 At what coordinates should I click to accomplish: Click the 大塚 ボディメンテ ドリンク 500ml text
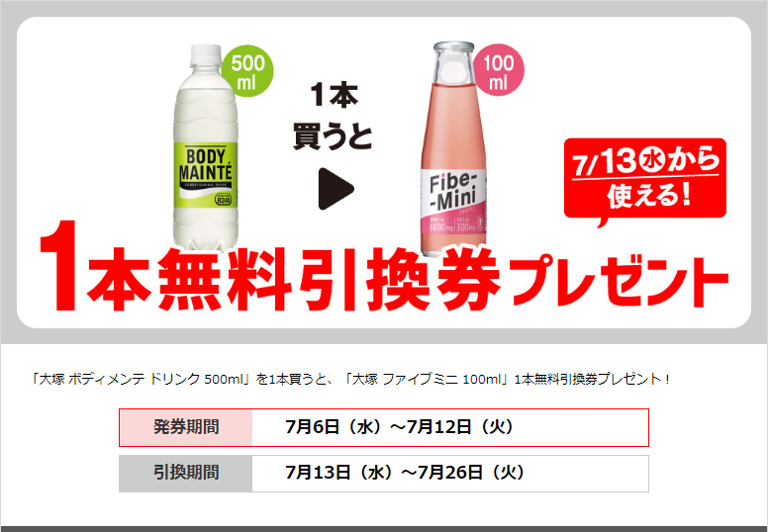[141, 379]
